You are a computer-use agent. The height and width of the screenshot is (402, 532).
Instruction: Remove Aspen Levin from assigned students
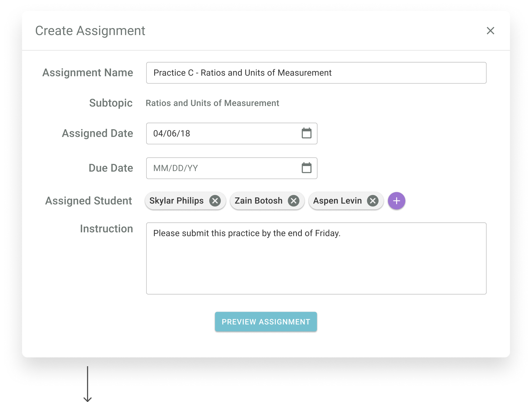pyautogui.click(x=373, y=201)
